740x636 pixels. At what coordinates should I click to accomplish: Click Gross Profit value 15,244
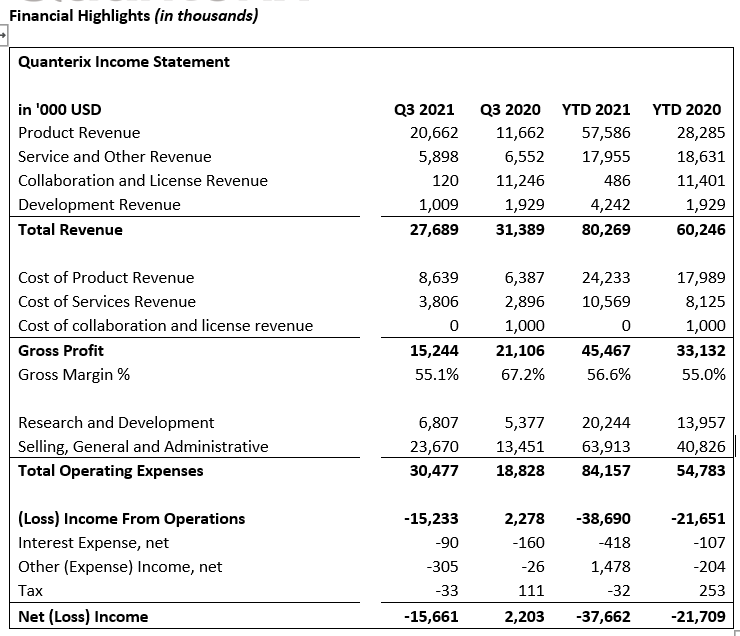[434, 351]
